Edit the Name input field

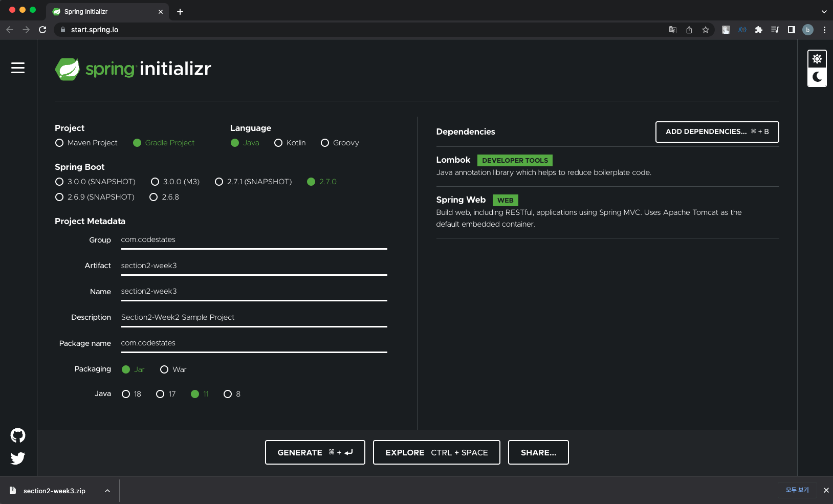pyautogui.click(x=254, y=292)
